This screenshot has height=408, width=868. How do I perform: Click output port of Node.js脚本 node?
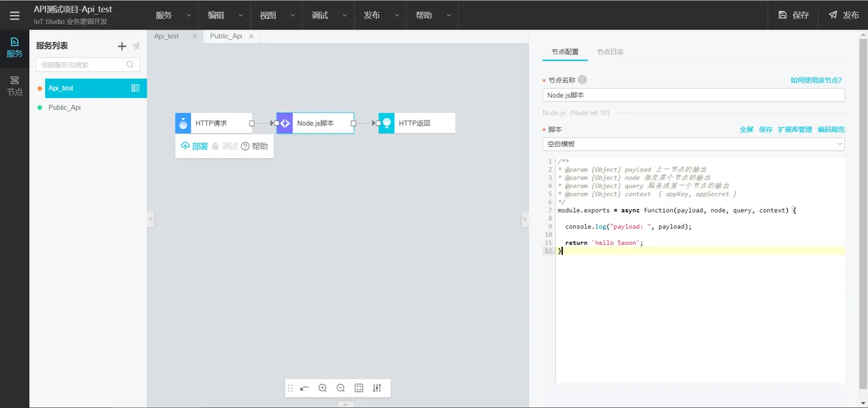click(353, 123)
